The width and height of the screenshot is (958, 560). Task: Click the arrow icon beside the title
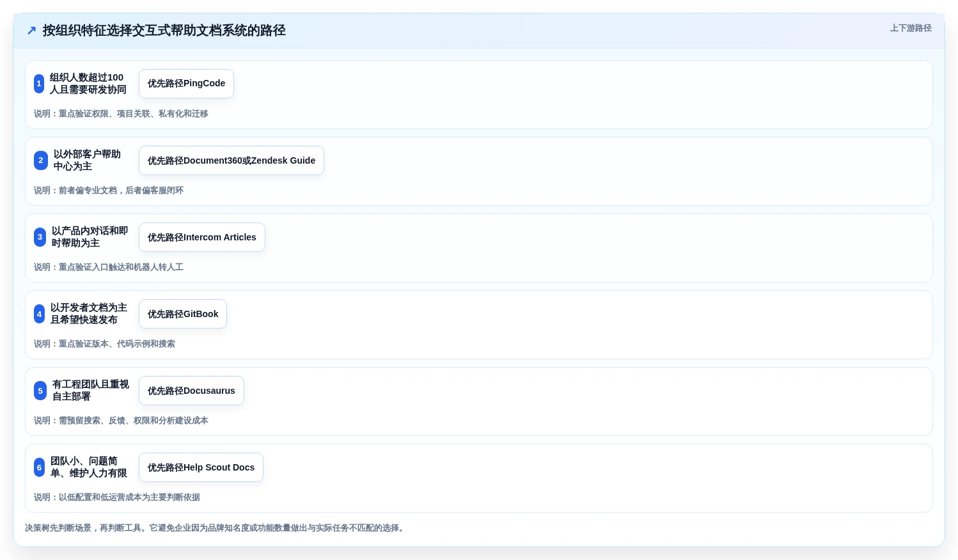click(x=31, y=31)
